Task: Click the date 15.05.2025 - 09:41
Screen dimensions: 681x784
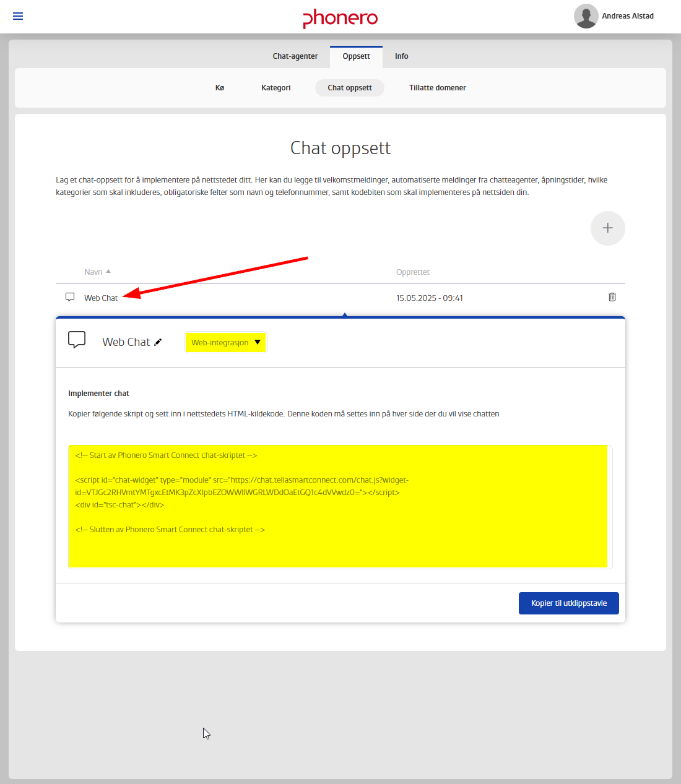Action: coord(430,298)
